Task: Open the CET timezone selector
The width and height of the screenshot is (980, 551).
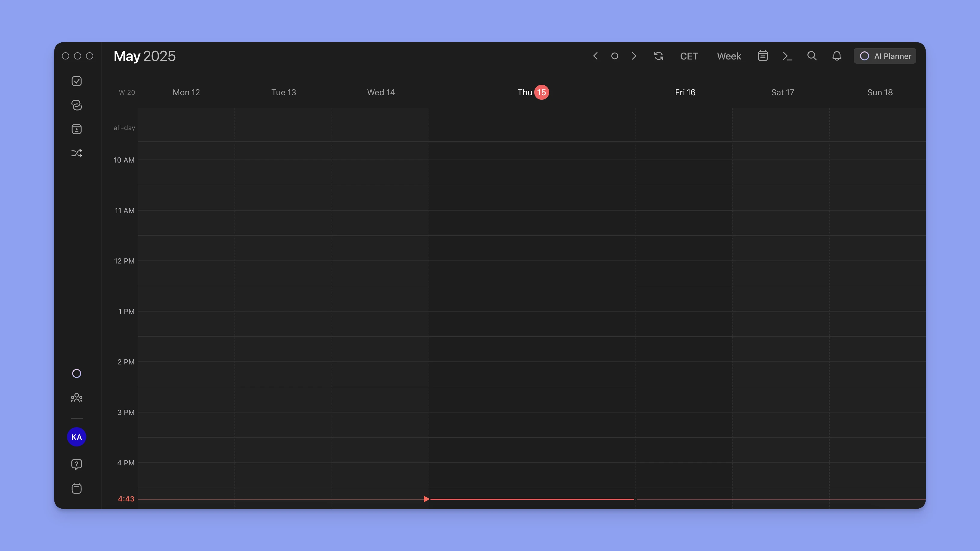Action: click(x=689, y=56)
